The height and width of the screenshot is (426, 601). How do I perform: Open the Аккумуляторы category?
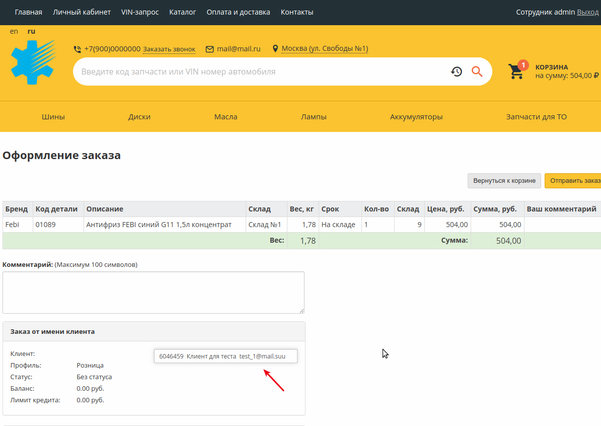coord(416,117)
